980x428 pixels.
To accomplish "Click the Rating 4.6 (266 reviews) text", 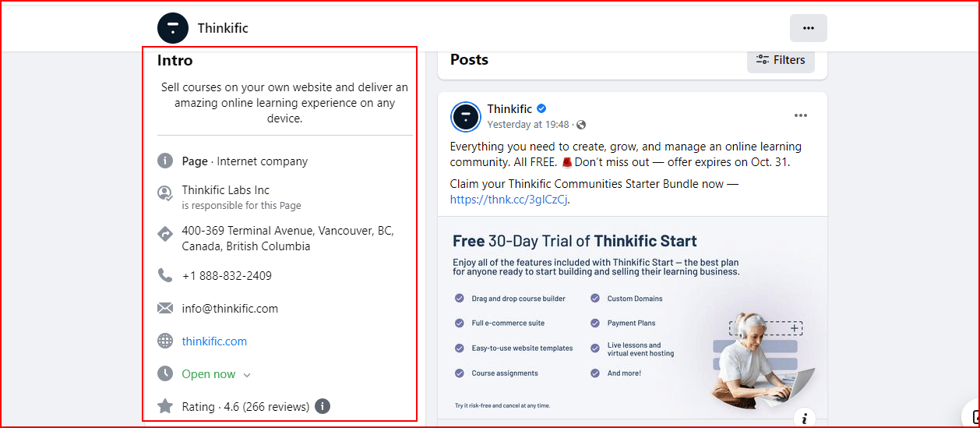I will pyautogui.click(x=245, y=407).
